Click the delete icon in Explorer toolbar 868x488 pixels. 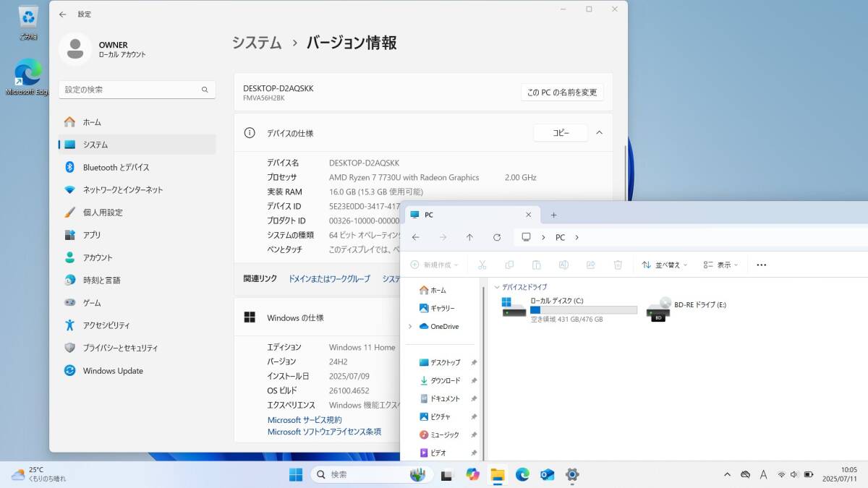click(618, 265)
